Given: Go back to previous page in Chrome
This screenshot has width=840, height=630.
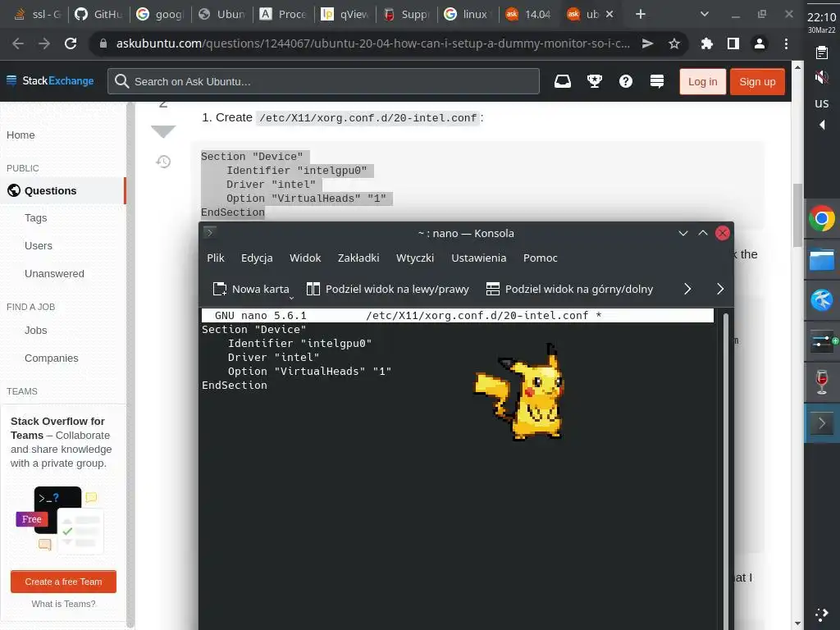Looking at the screenshot, I should tap(18, 43).
